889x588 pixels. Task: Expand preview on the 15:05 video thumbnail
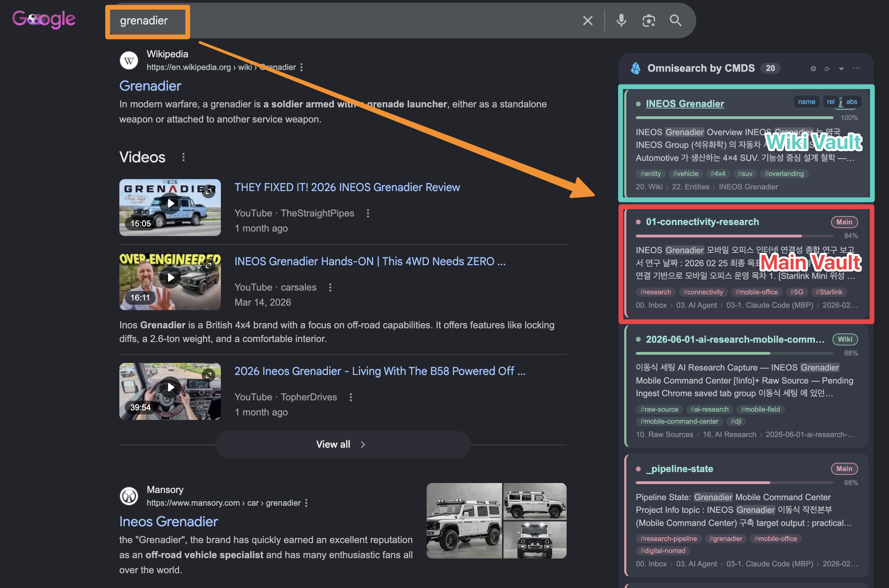209,191
